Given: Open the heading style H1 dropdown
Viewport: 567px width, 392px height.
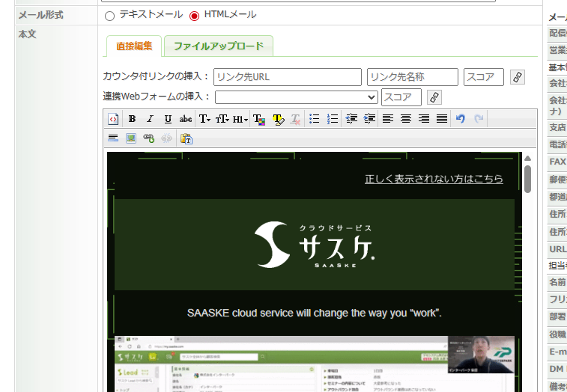Looking at the screenshot, I should click(240, 119).
